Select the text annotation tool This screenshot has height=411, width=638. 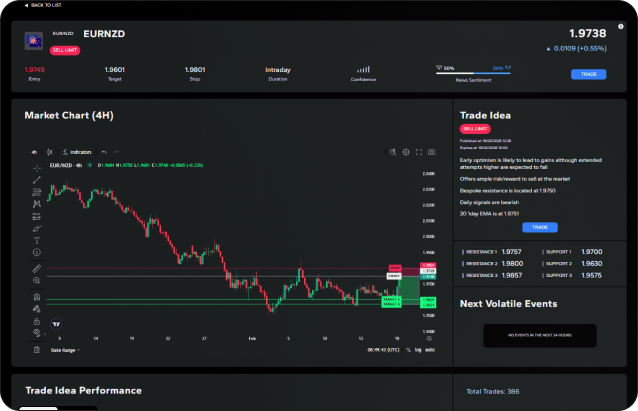(x=37, y=241)
